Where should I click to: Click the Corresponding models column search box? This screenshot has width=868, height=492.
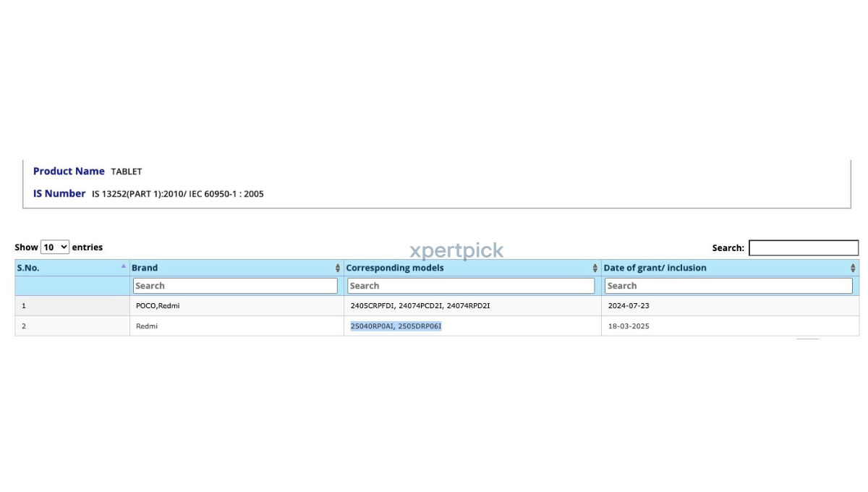coord(471,286)
